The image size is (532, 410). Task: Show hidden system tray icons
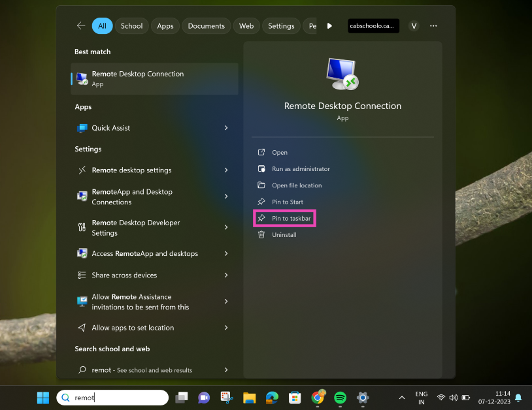tap(401, 398)
